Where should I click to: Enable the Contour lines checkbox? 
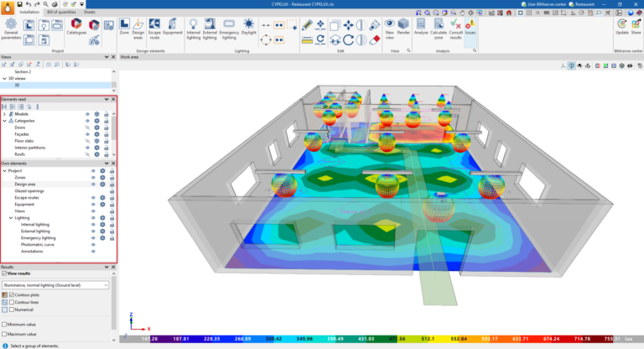tap(12, 302)
